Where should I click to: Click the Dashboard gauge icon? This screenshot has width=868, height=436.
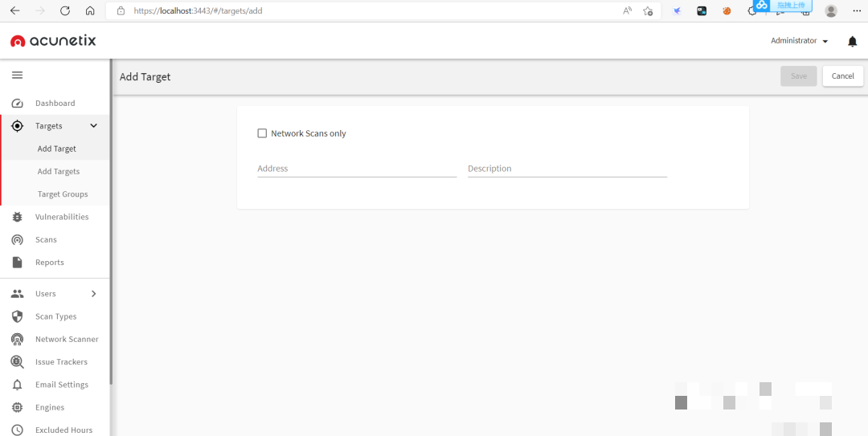tap(17, 104)
